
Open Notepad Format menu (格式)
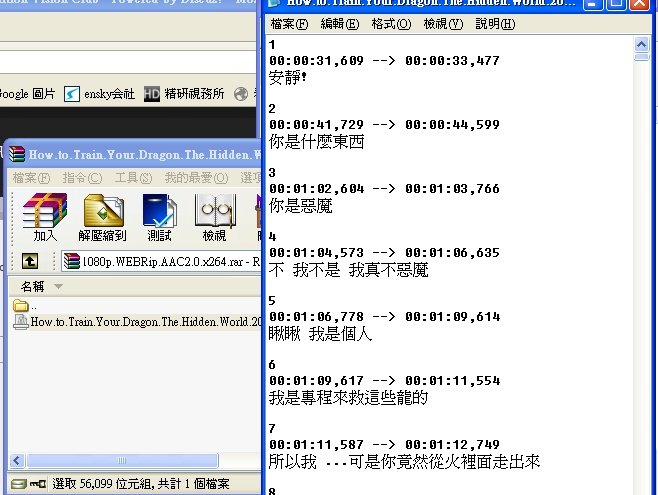[x=391, y=24]
